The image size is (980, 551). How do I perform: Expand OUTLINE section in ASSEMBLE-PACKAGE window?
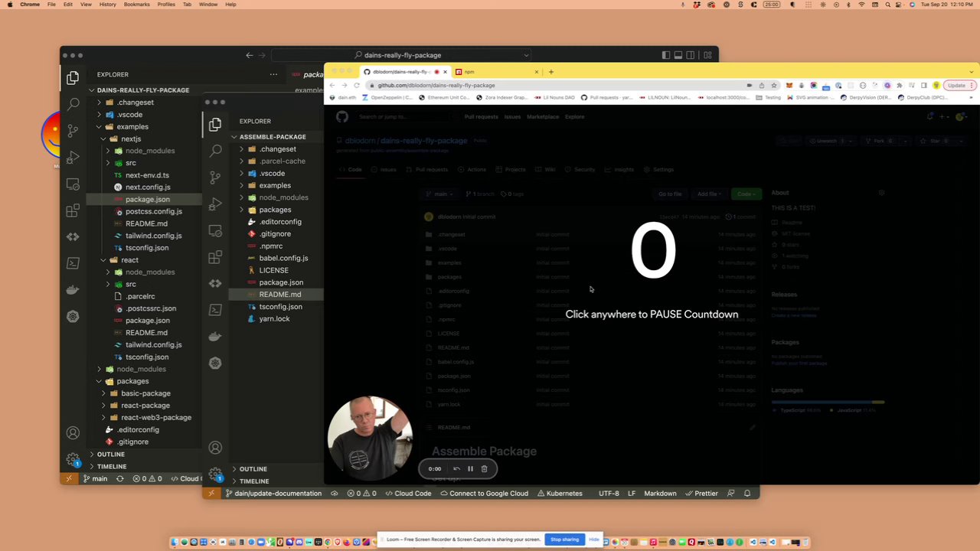pos(253,469)
